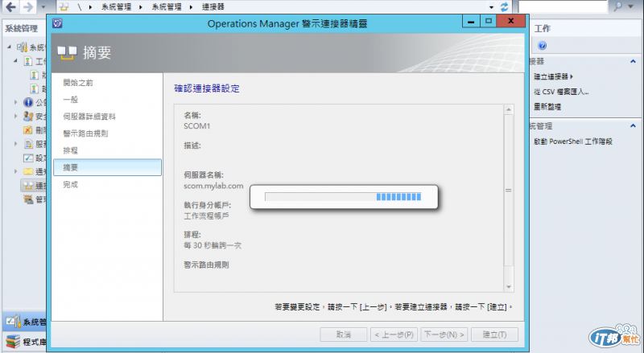
Task: Click the summary scrollbar thumb
Action: [509, 190]
